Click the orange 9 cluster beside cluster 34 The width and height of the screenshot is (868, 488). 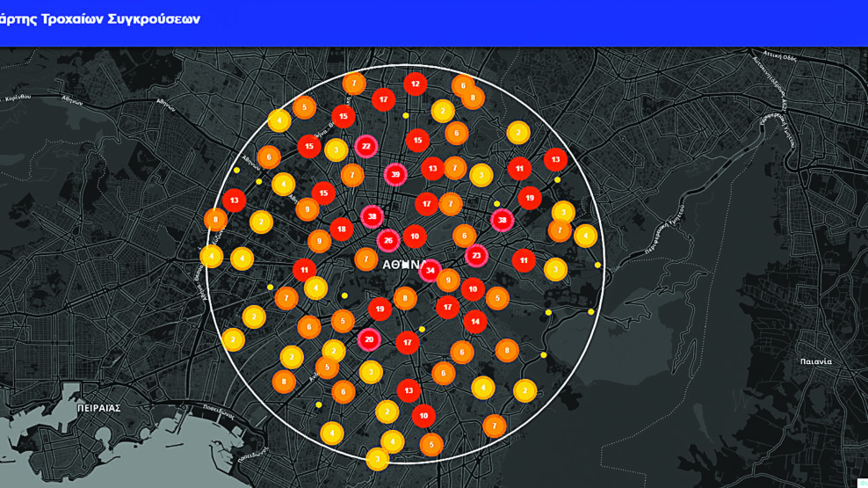click(449, 281)
